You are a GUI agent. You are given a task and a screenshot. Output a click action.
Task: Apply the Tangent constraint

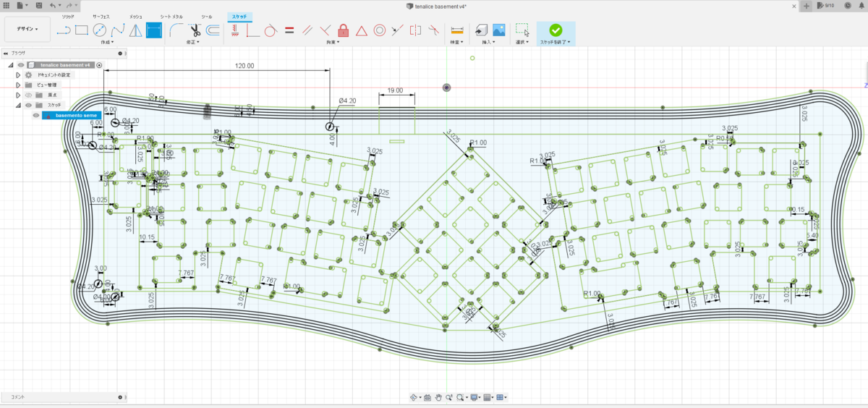point(271,30)
